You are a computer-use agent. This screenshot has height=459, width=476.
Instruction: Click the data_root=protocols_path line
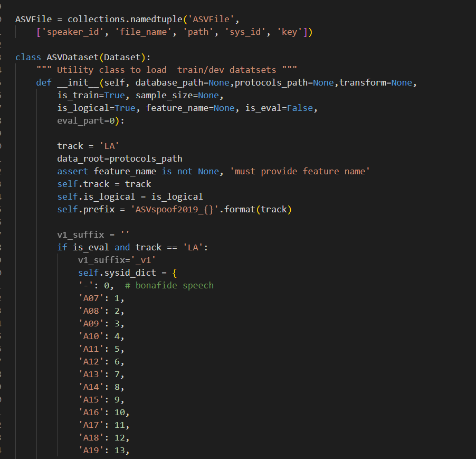pos(120,159)
